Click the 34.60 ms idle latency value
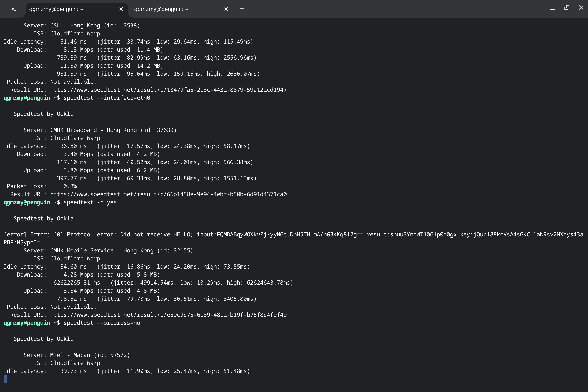Image resolution: width=588 pixels, height=392 pixels. pos(73,267)
